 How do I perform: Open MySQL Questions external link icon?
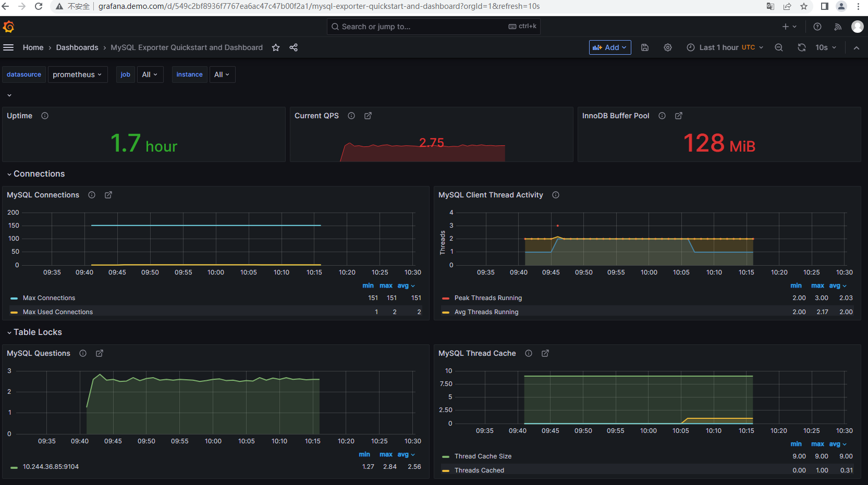[x=100, y=353]
